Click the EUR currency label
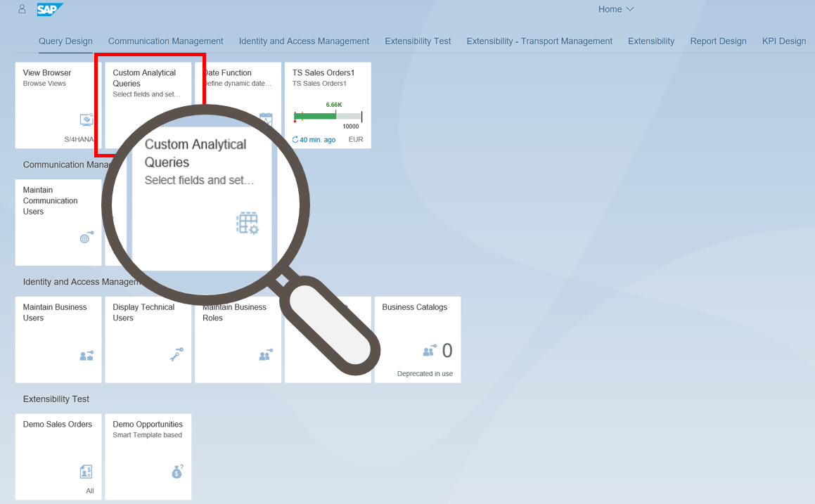The image size is (815, 504). coord(356,139)
